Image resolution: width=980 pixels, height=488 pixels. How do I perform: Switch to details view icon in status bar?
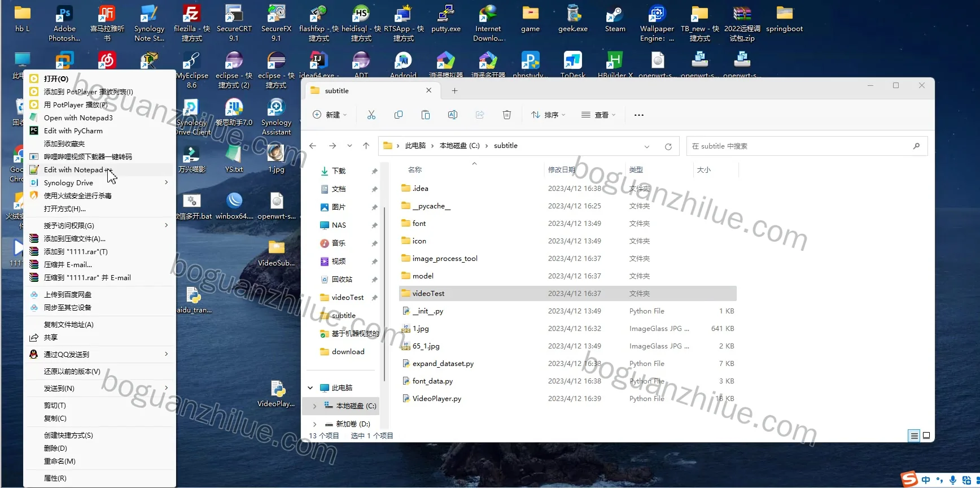(914, 435)
